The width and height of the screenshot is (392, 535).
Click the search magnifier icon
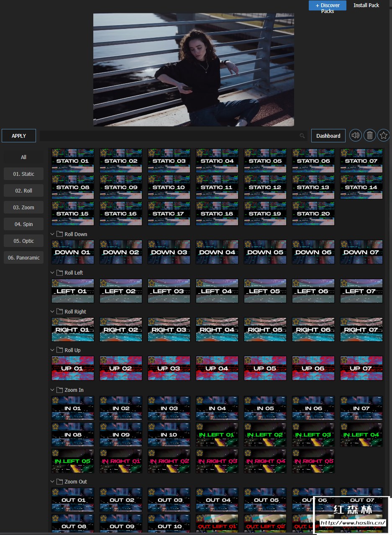click(x=302, y=136)
